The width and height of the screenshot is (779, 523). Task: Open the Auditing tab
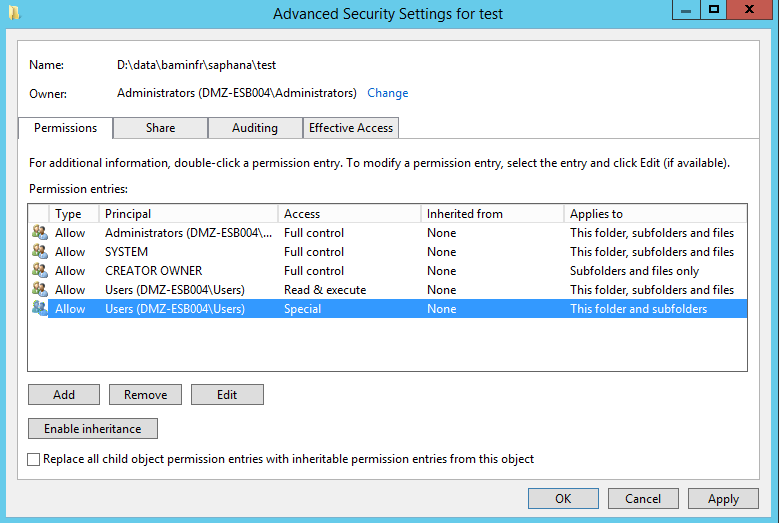[x=255, y=128]
